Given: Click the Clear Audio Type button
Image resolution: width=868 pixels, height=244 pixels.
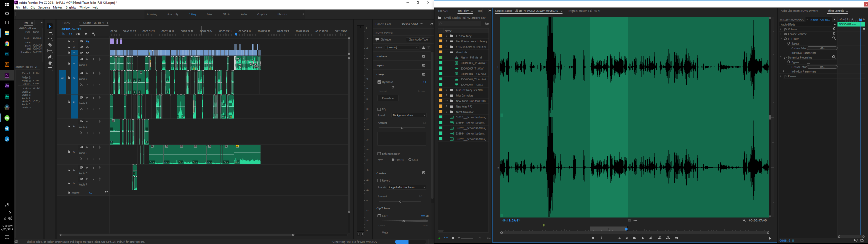Looking at the screenshot, I should [x=418, y=40].
